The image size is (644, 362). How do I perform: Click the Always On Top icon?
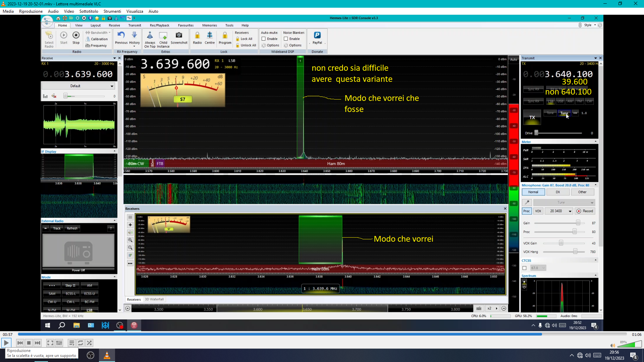click(150, 35)
